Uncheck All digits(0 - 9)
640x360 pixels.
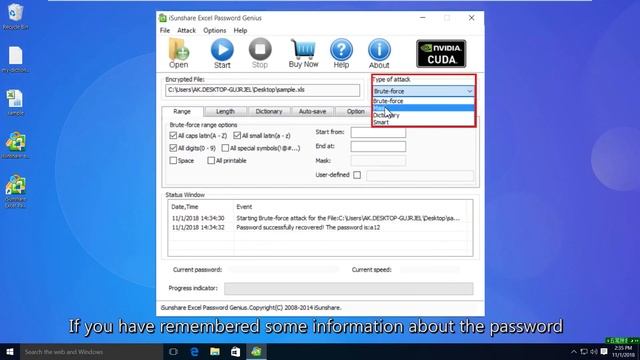[x=173, y=148]
